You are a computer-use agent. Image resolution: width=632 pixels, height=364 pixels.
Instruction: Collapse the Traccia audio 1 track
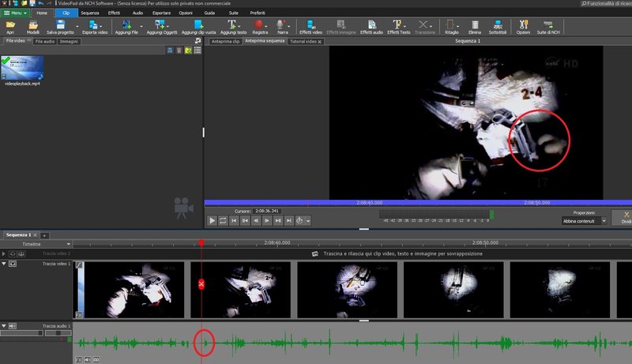(4, 325)
